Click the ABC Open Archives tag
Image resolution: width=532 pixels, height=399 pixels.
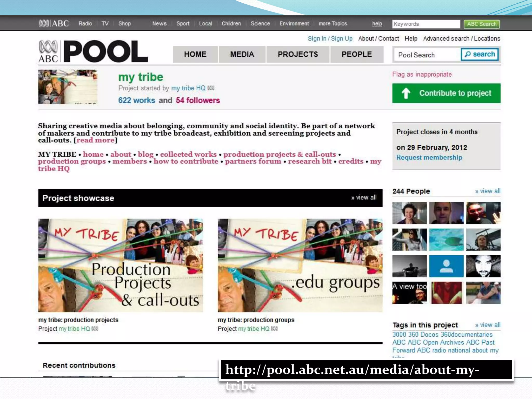[x=436, y=343]
